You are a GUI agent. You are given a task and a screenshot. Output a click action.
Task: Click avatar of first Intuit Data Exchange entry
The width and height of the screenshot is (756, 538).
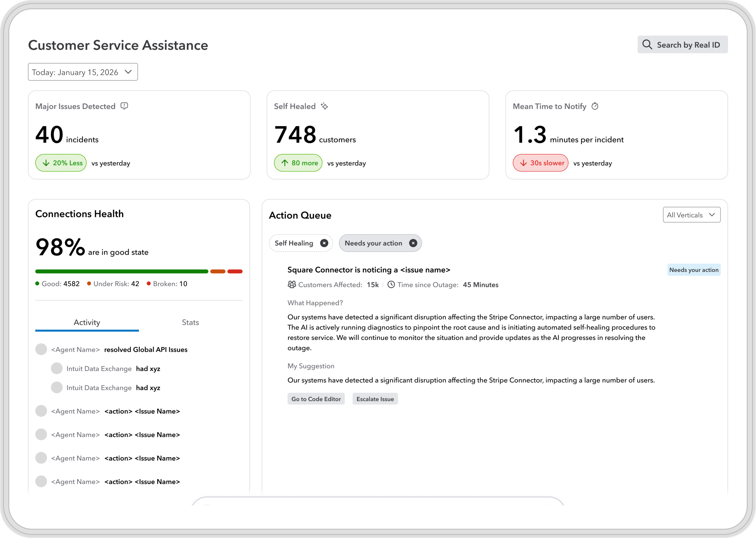tap(57, 368)
